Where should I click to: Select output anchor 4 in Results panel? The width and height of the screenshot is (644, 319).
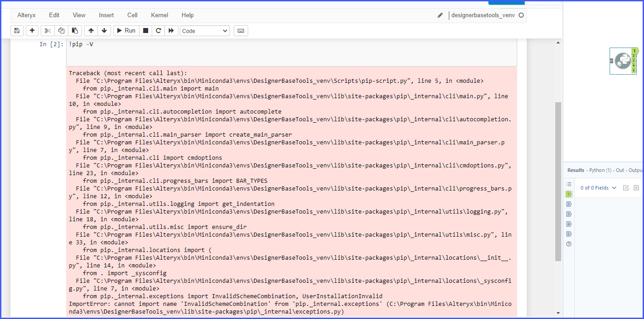coord(569,224)
